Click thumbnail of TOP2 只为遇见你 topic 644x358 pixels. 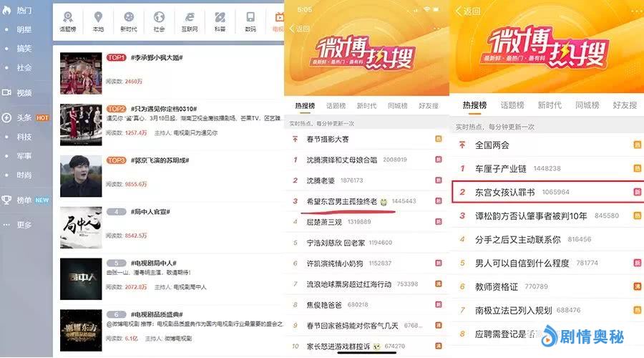point(81,124)
